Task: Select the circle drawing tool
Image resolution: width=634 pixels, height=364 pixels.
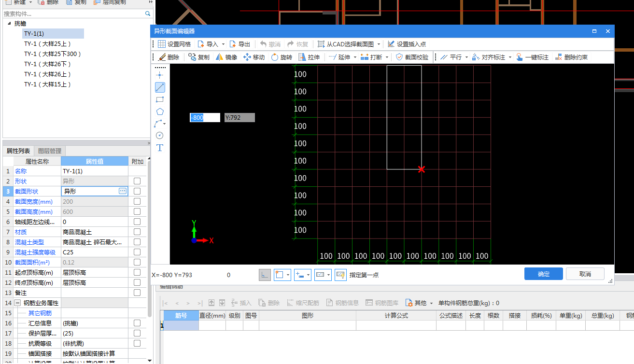Action: tap(160, 135)
